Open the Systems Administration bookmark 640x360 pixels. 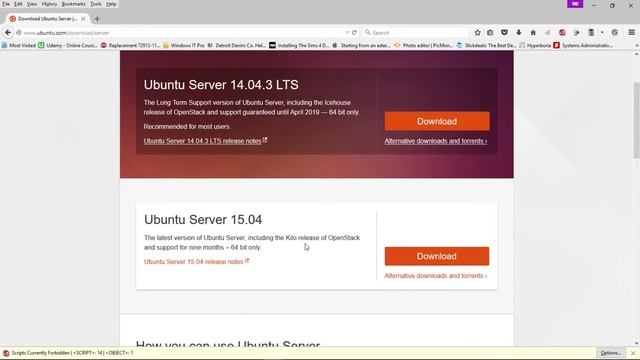click(583, 45)
